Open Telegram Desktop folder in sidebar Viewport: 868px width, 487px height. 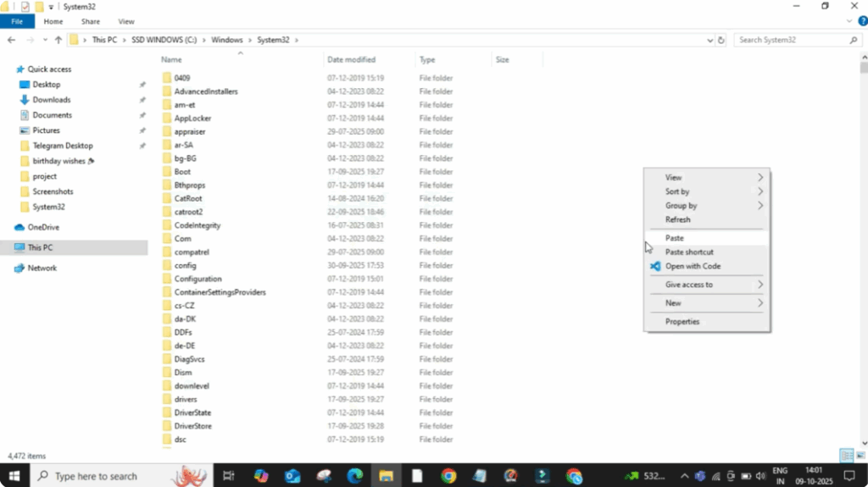(x=63, y=146)
